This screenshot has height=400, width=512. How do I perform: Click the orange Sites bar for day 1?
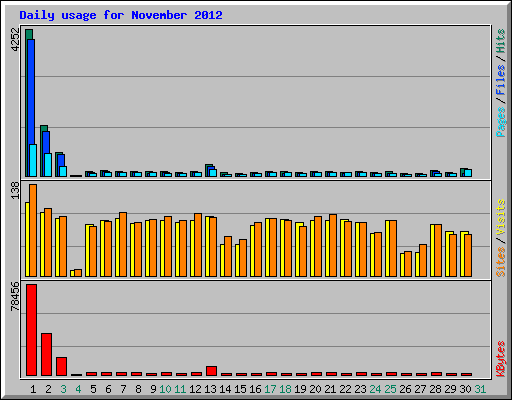(33, 230)
